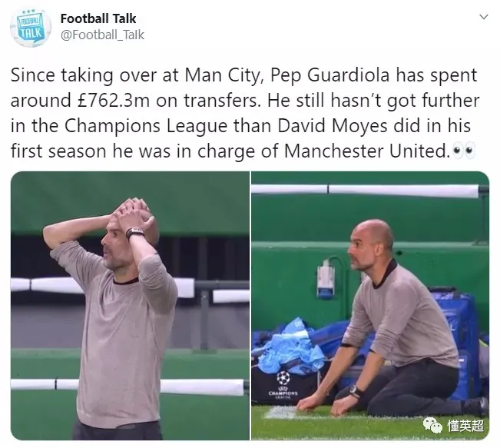
Task: Click the words Pep Guardiola in tweet
Action: (330, 75)
